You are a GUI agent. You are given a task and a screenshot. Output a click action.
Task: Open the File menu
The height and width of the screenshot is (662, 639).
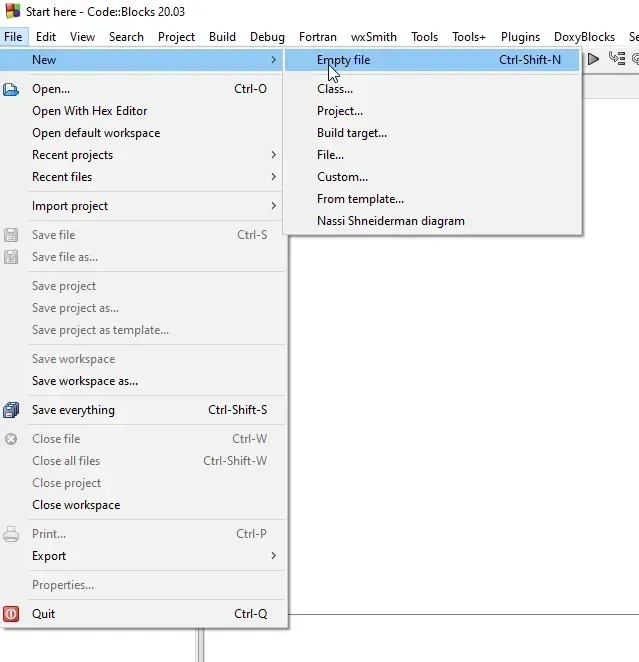pyautogui.click(x=14, y=37)
